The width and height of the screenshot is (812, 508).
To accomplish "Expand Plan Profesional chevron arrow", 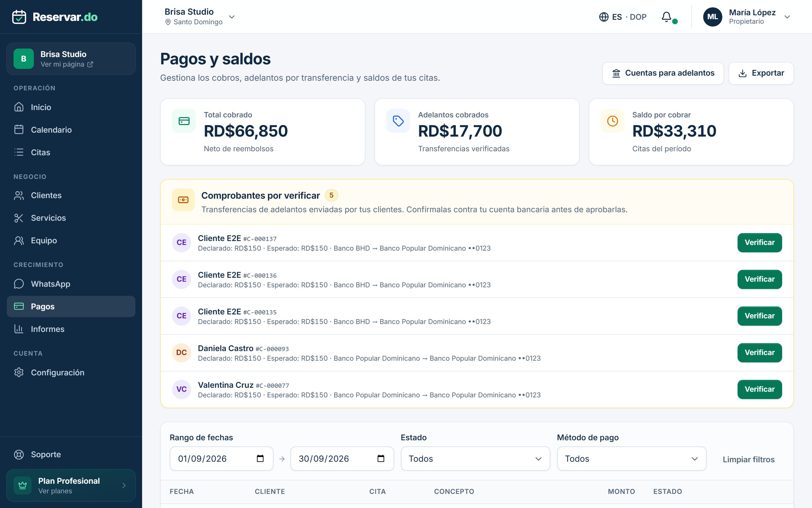I will point(124,485).
